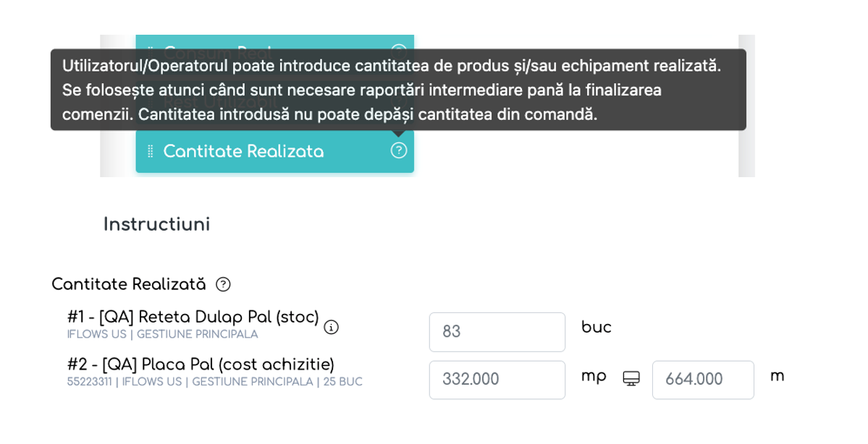The width and height of the screenshot is (868, 444).
Task: Click the gray vertical scrollbar beside the blocks
Action: pyautogui.click(x=747, y=106)
